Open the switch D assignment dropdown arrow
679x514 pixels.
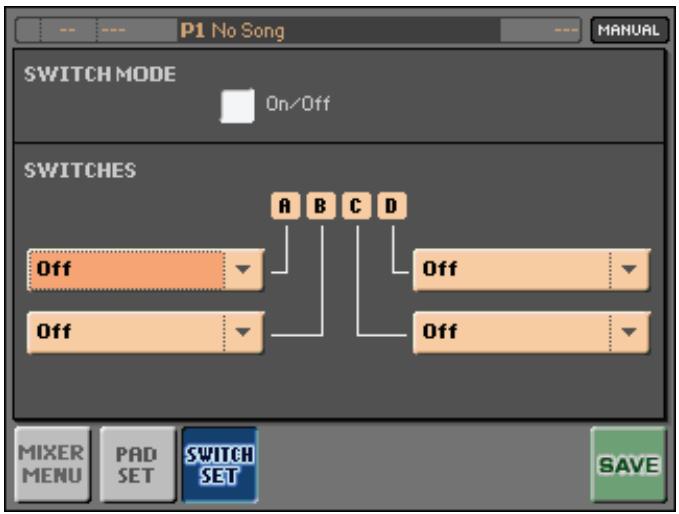(x=629, y=269)
